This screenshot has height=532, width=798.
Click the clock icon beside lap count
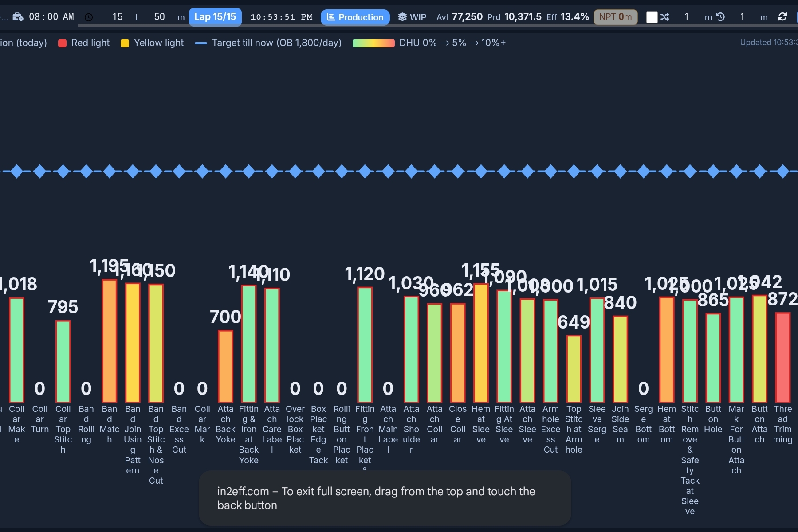click(x=89, y=17)
